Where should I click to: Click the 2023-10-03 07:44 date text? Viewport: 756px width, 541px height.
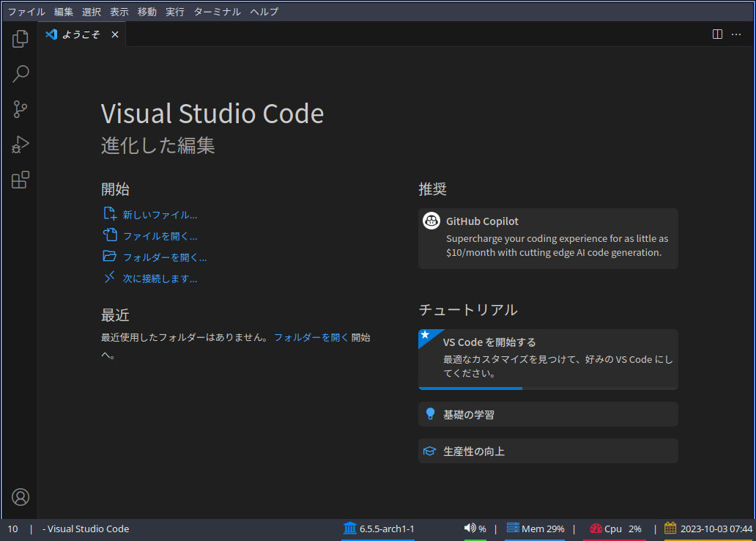pos(716,529)
